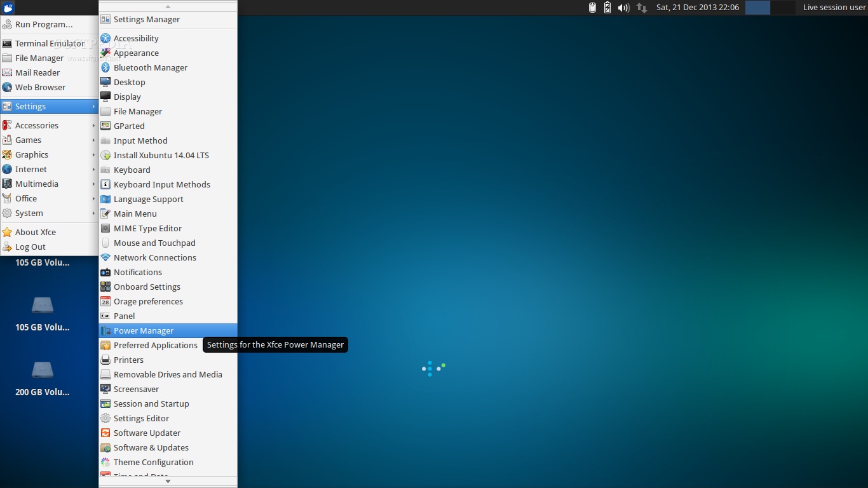Click the Screensaver icon
This screenshot has width=868, height=488.
tap(105, 389)
